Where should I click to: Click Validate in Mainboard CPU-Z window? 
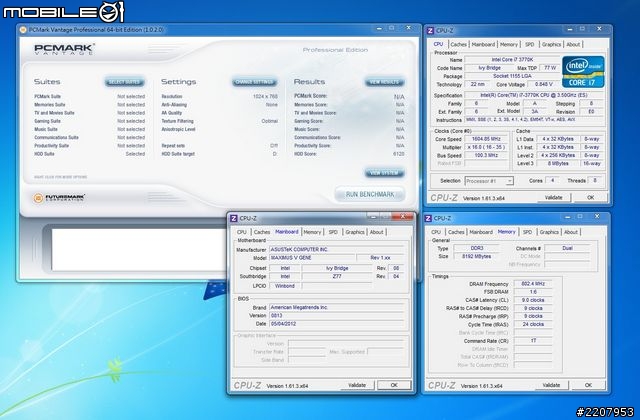pos(357,385)
